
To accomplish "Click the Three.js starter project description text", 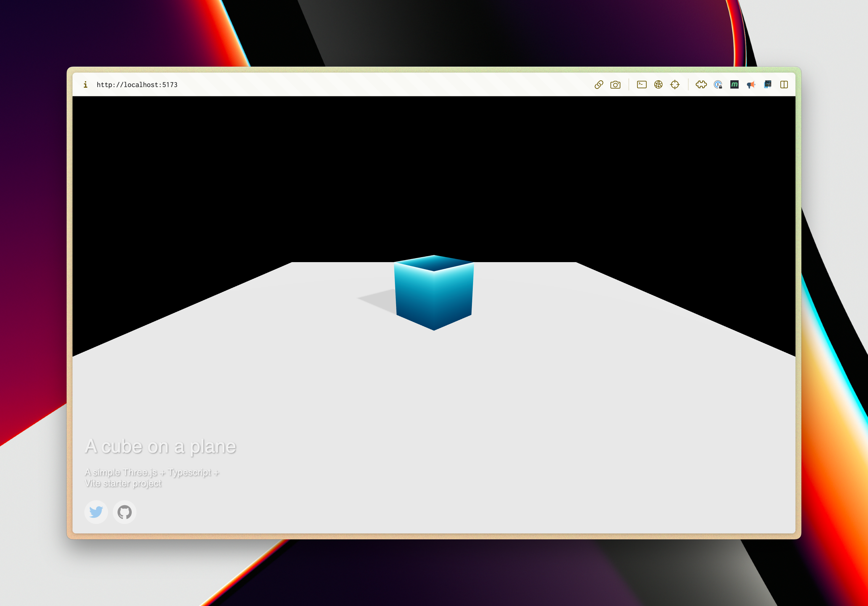I will coord(151,477).
